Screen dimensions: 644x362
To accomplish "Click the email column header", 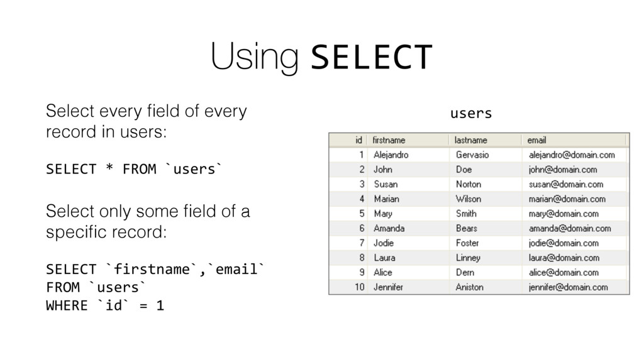I will [574, 140].
